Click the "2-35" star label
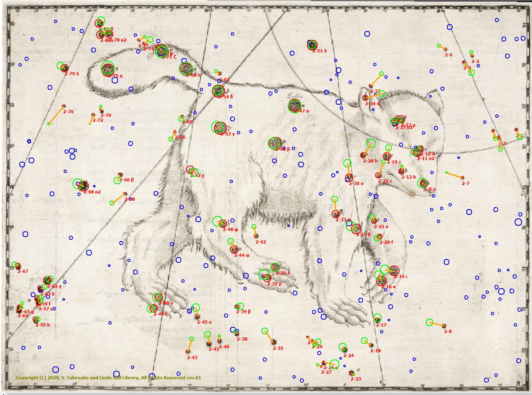Viewport: 532px width, 395px height. [278, 348]
